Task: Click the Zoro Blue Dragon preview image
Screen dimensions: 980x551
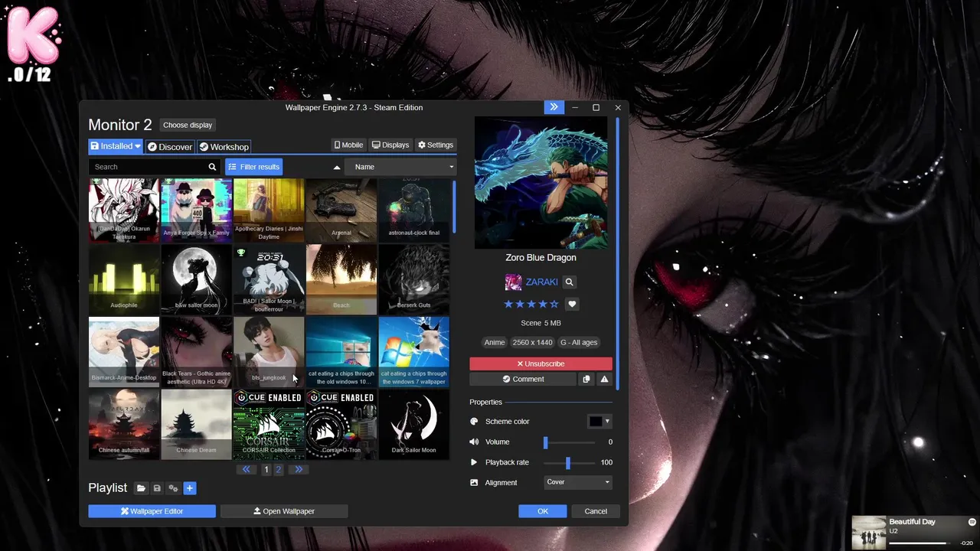Action: (541, 182)
